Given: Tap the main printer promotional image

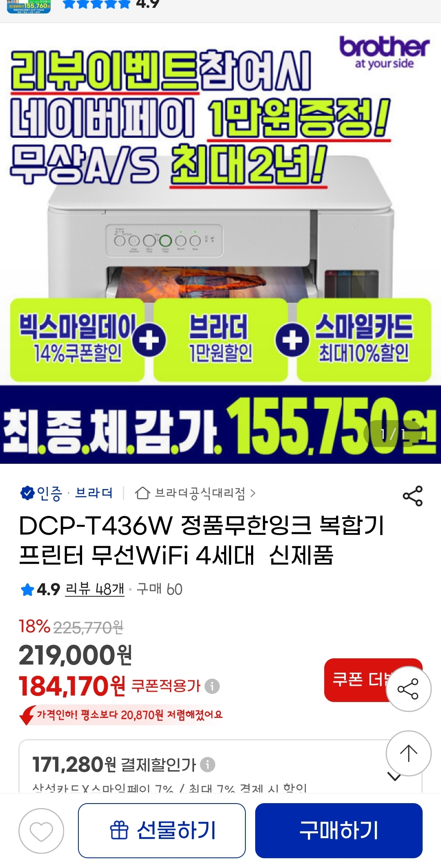Looking at the screenshot, I should click(220, 243).
